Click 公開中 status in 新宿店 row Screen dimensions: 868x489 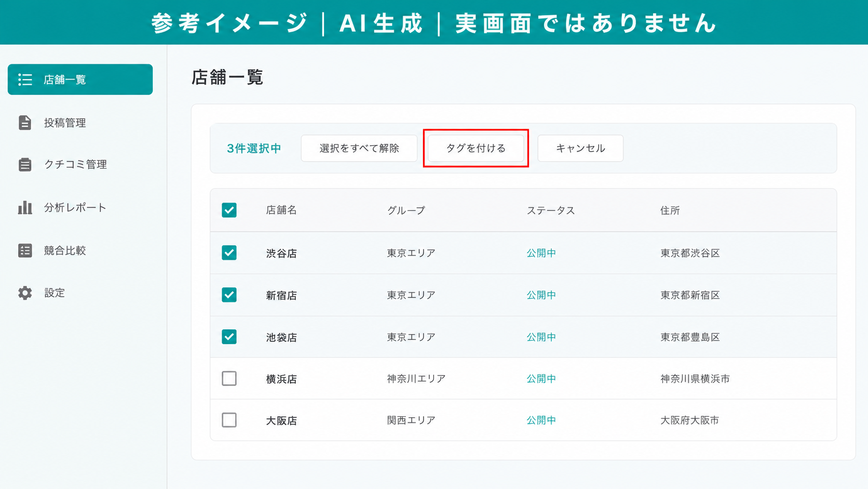tap(541, 295)
